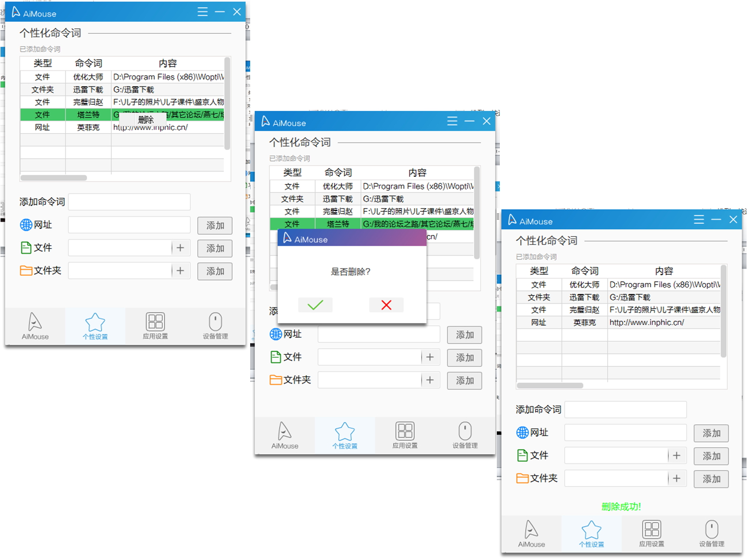Select 个性设置 star in the 删除成功 window
This screenshot has height=560, width=747.
pyautogui.click(x=591, y=534)
